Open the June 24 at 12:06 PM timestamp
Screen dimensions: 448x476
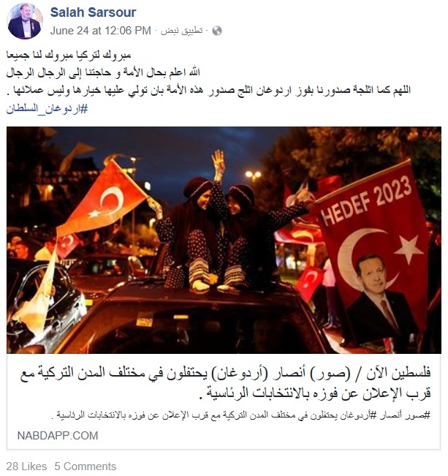point(100,31)
